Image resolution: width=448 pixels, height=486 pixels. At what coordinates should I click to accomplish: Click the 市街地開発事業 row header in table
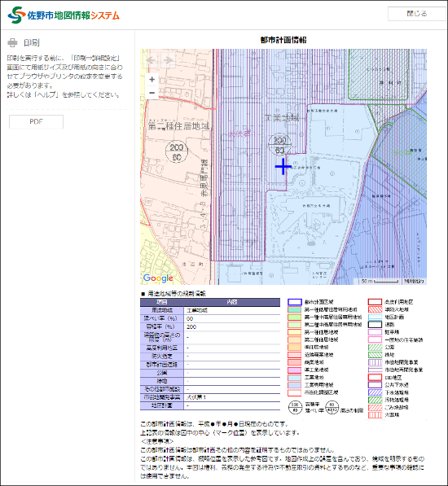[x=162, y=397]
